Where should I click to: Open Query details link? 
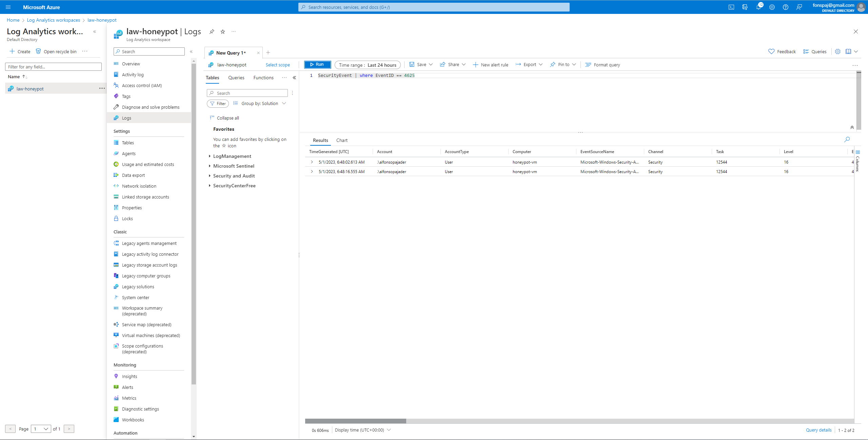tap(818, 430)
